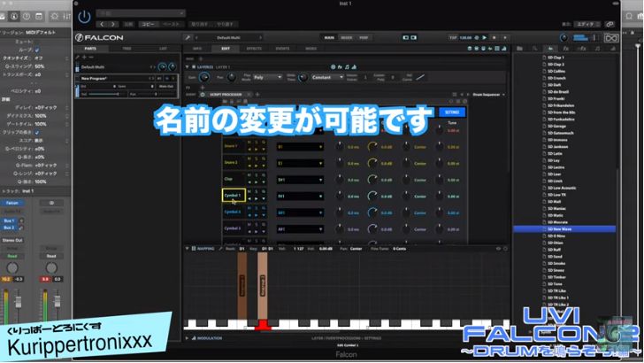Image resolution: width=644 pixels, height=363 pixels.
Task: Click the plugin power bypass button
Action: click(84, 17)
